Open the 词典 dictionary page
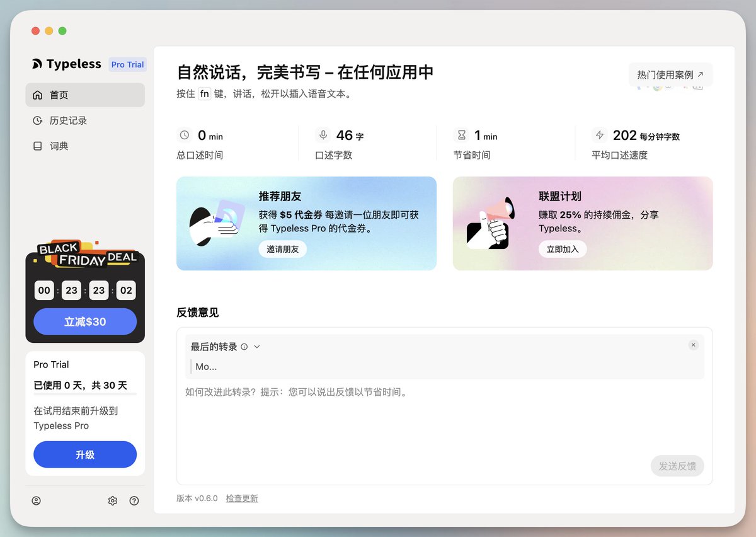 click(85, 146)
